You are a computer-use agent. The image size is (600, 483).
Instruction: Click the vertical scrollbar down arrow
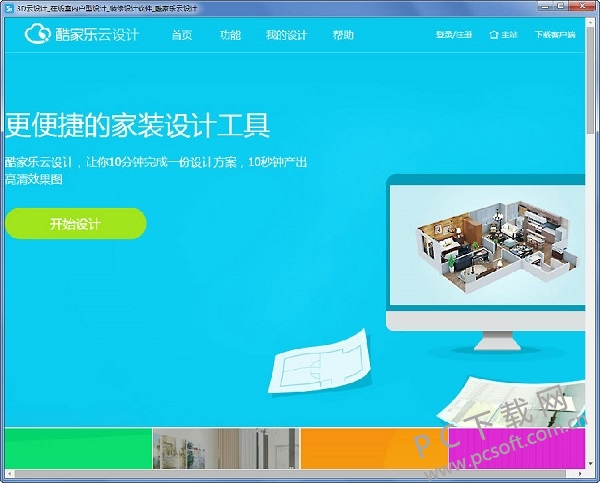point(590,464)
